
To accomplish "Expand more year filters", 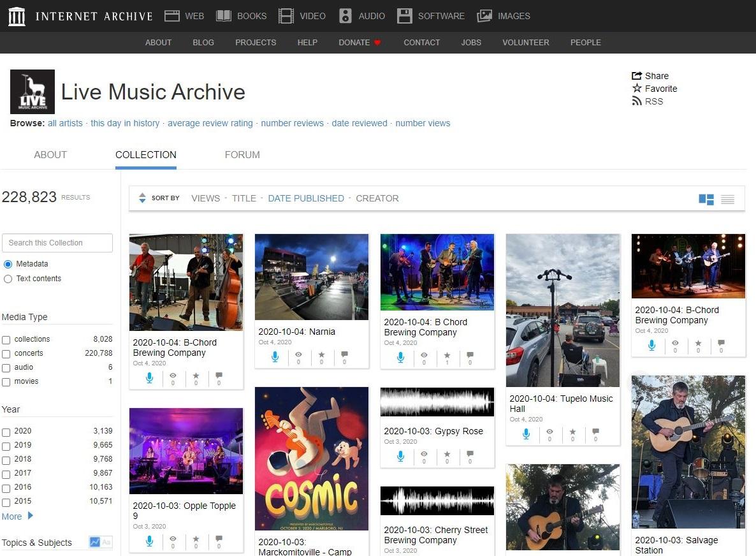I will click(17, 516).
